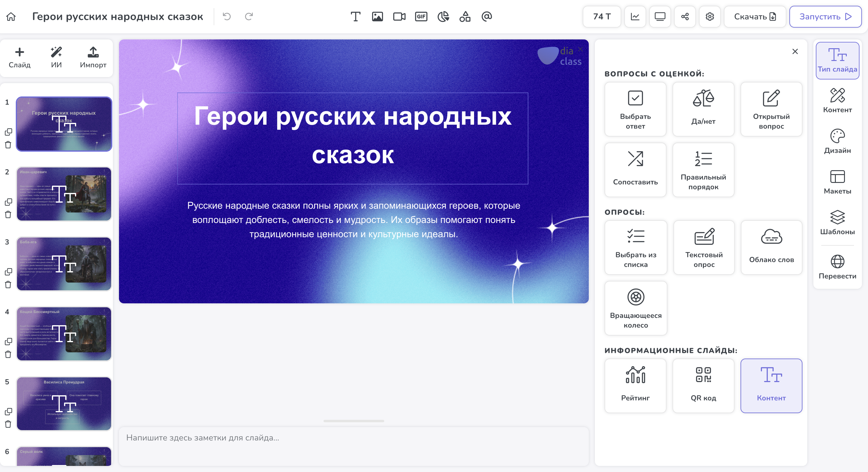The height and width of the screenshot is (472, 868).
Task: Open the statistics chart button
Action: click(x=635, y=16)
